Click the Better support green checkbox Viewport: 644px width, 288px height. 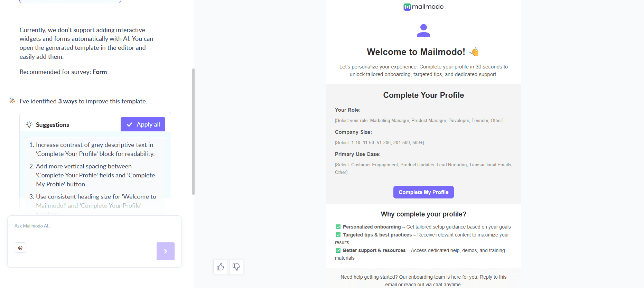click(338, 250)
